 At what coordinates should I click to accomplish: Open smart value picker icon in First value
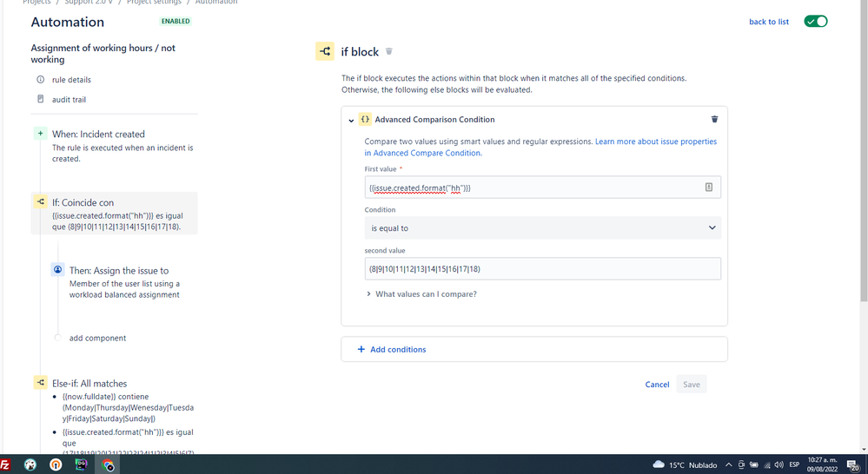[709, 187]
